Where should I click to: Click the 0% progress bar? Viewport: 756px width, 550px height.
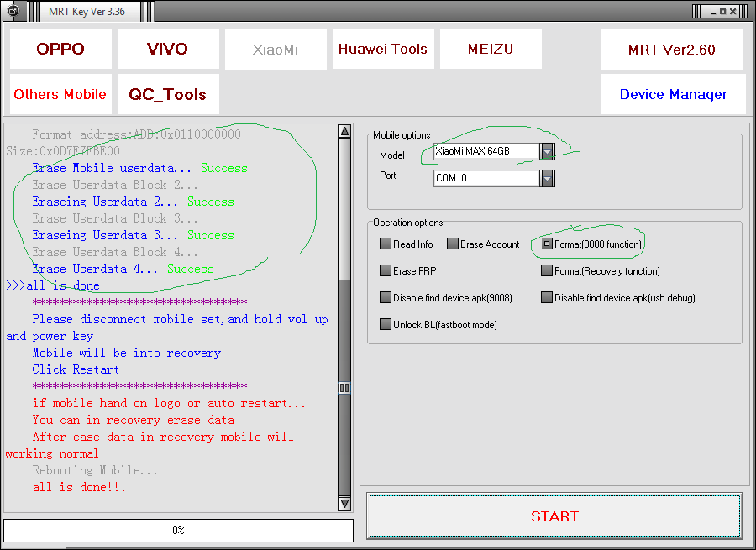point(178,530)
